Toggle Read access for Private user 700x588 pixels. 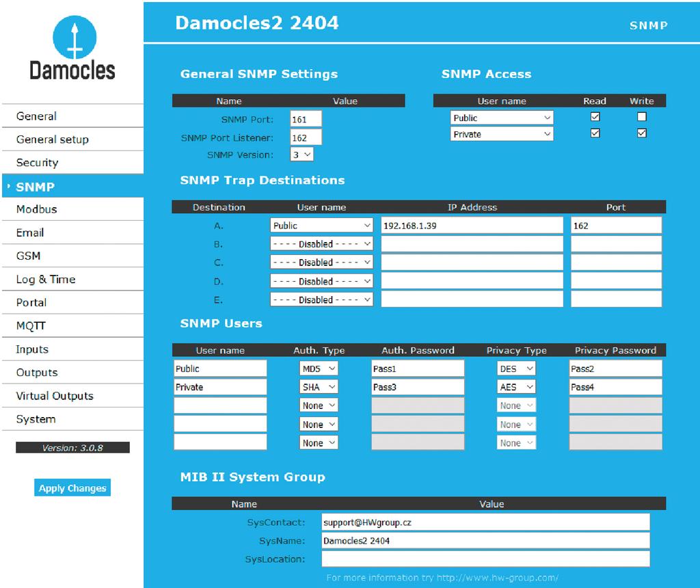(595, 133)
